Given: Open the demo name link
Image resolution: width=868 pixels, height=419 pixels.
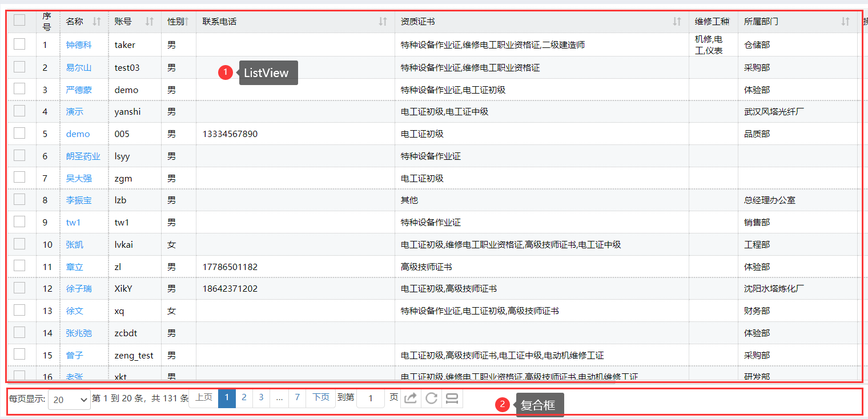Looking at the screenshot, I should point(78,134).
